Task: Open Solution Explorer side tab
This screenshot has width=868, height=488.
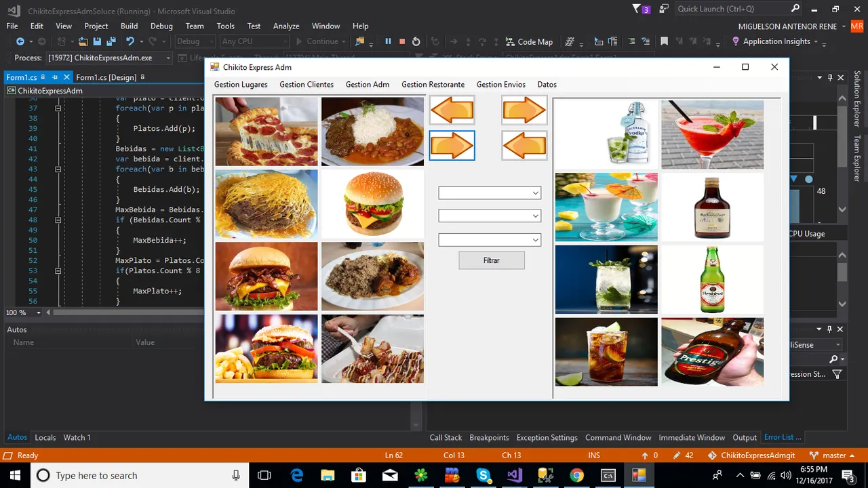Action: tap(858, 99)
